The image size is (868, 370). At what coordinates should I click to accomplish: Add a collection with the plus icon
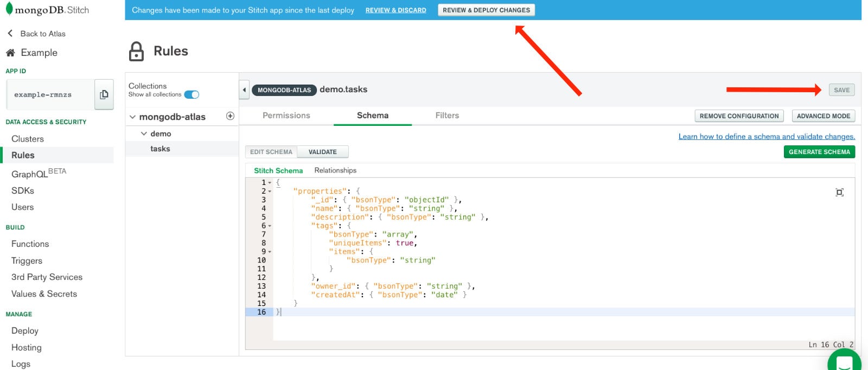[230, 116]
